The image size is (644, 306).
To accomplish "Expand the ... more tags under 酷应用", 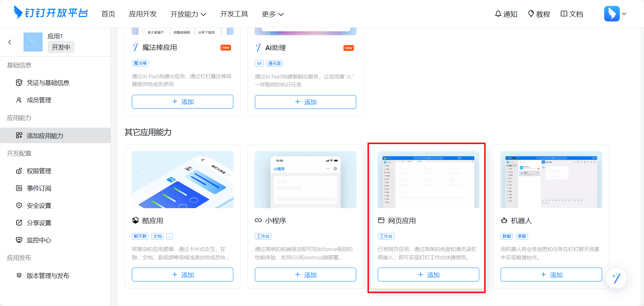I will click(170, 236).
